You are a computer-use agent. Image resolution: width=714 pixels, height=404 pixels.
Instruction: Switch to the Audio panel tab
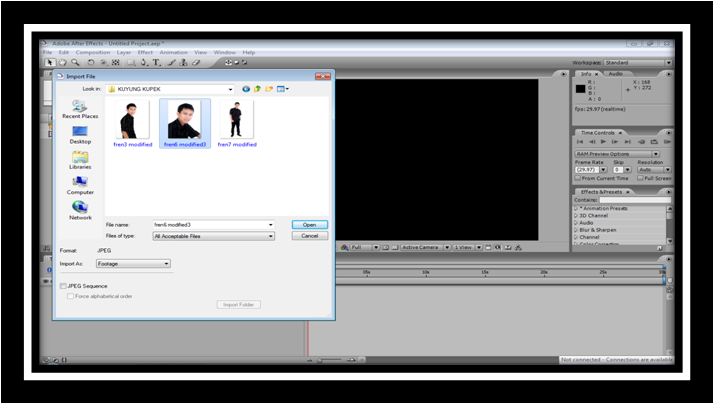tap(616, 74)
